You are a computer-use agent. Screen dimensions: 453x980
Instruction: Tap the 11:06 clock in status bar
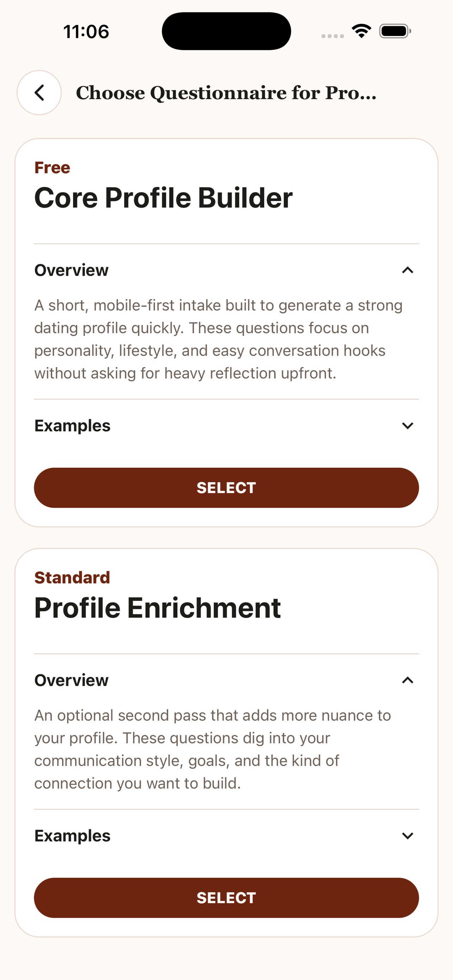coord(86,32)
